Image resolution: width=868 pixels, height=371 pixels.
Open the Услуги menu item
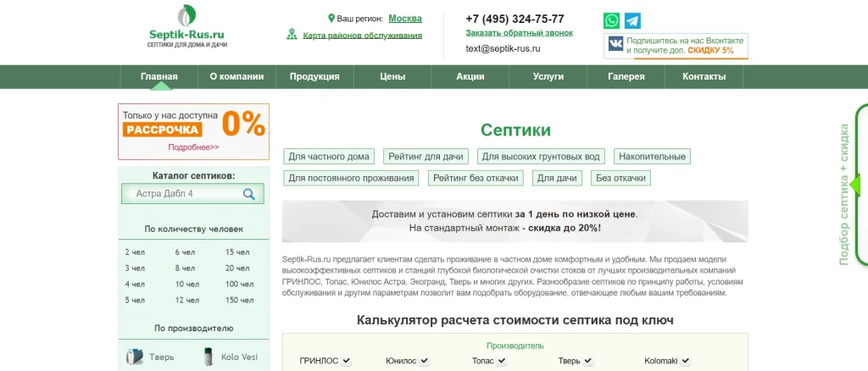pyautogui.click(x=548, y=77)
